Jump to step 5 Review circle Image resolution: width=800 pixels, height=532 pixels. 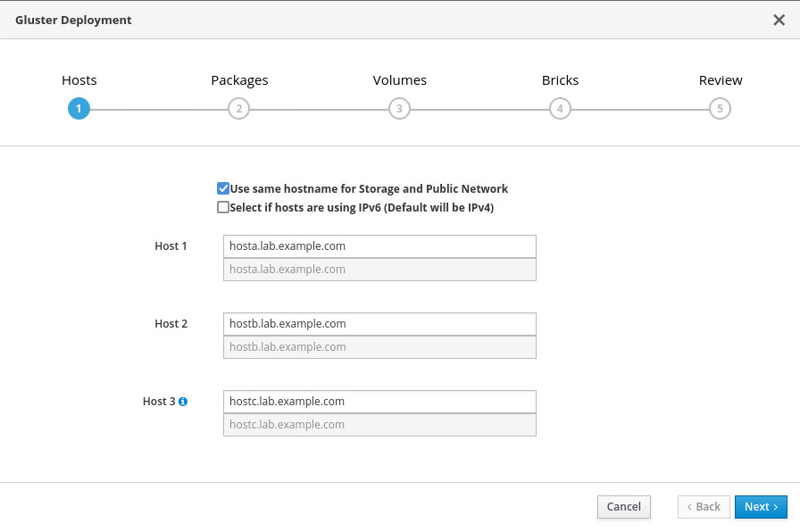point(720,109)
